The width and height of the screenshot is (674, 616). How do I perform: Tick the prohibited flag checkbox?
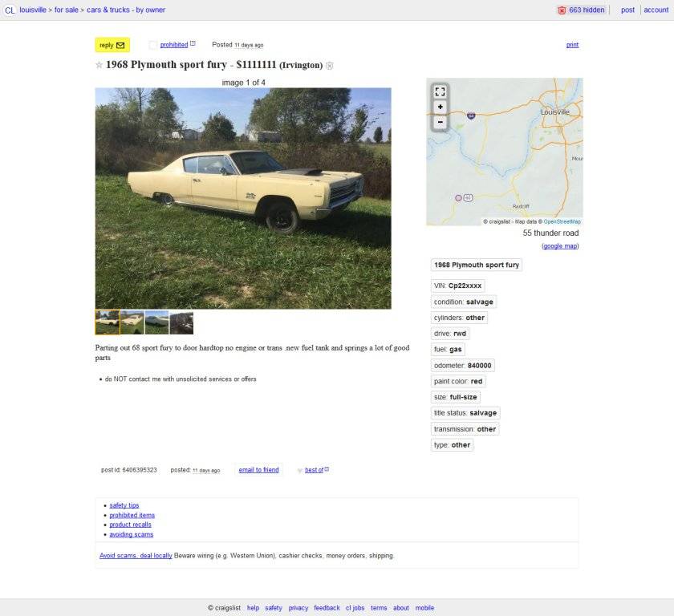tap(152, 45)
